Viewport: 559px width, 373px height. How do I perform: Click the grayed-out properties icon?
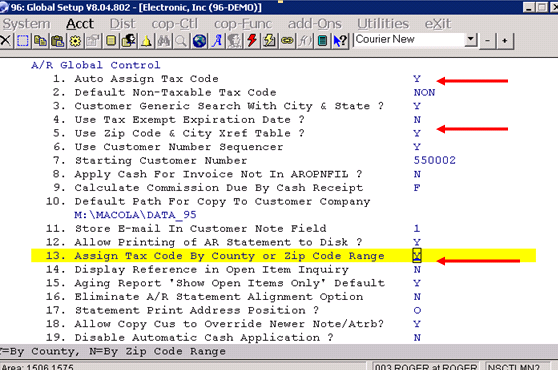(93, 41)
